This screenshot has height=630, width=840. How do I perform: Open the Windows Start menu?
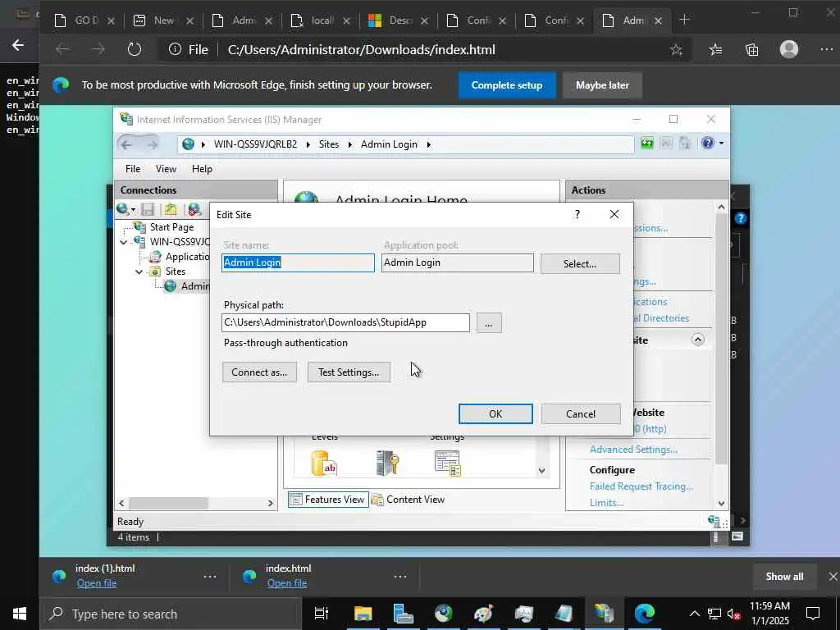point(20,614)
